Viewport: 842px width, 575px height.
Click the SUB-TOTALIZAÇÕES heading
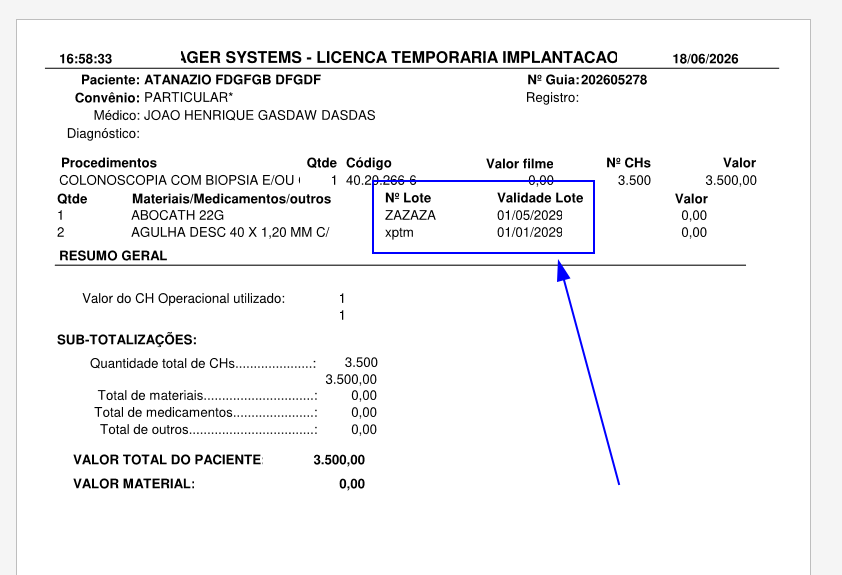[127, 340]
